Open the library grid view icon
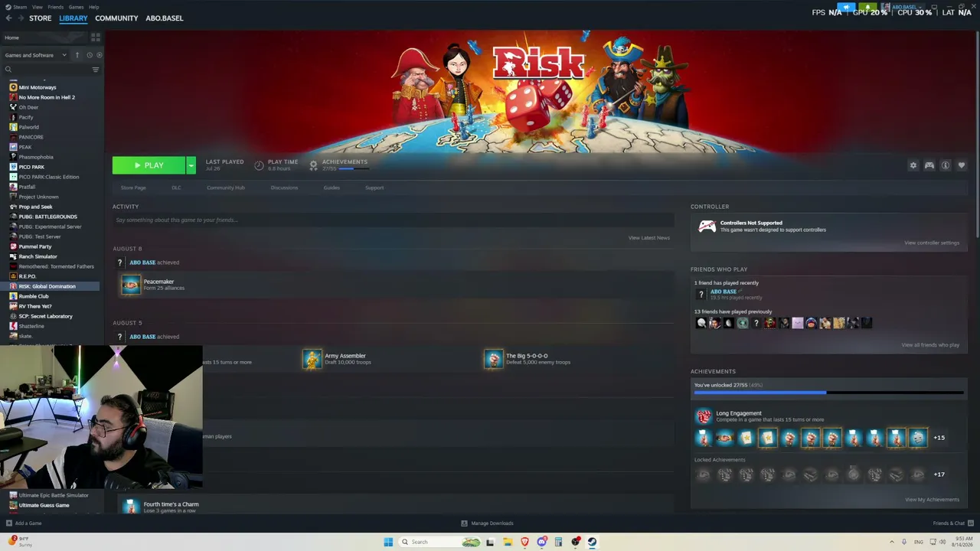Viewport: 980px width, 551px height. [96, 37]
